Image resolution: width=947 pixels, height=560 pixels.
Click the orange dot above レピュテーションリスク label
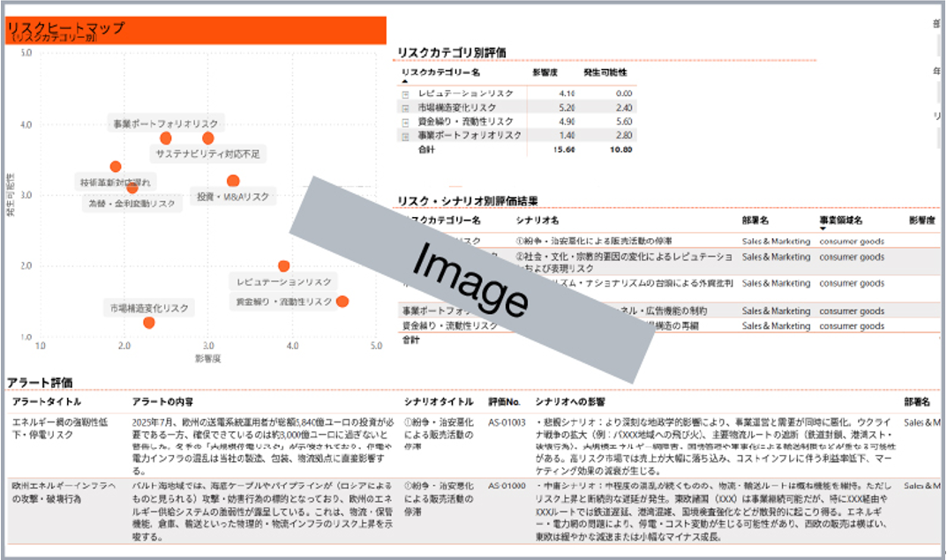(284, 266)
